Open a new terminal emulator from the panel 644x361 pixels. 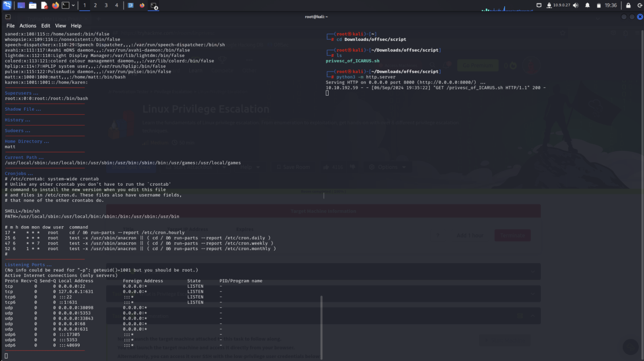tap(66, 5)
